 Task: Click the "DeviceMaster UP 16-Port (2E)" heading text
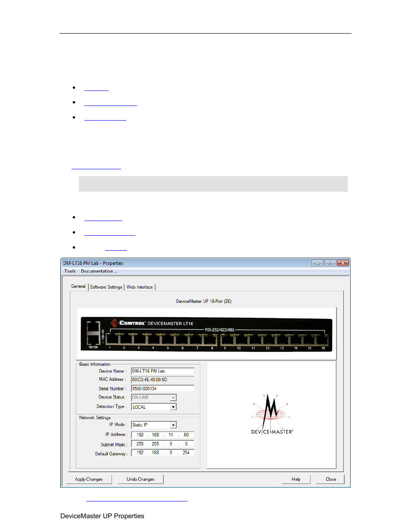click(204, 302)
